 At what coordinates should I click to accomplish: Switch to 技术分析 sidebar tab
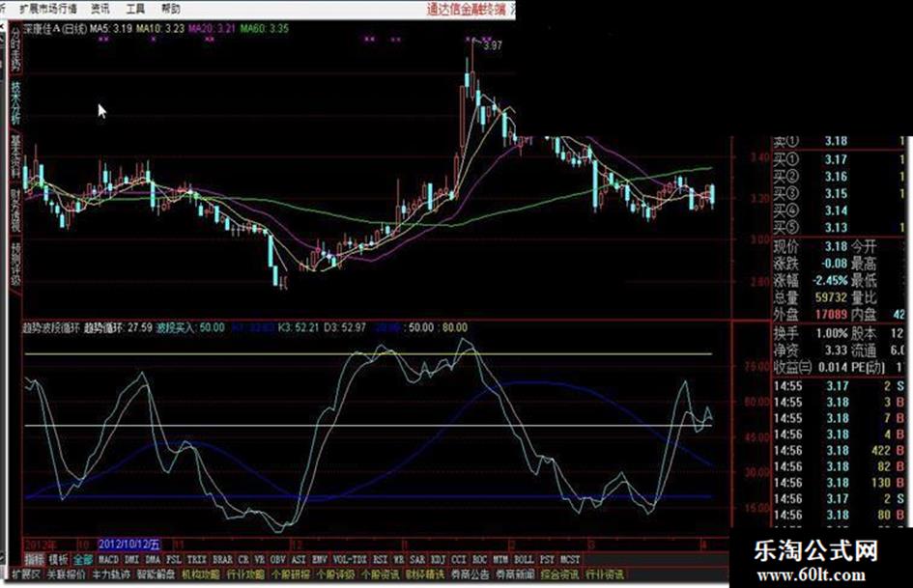tap(15, 103)
